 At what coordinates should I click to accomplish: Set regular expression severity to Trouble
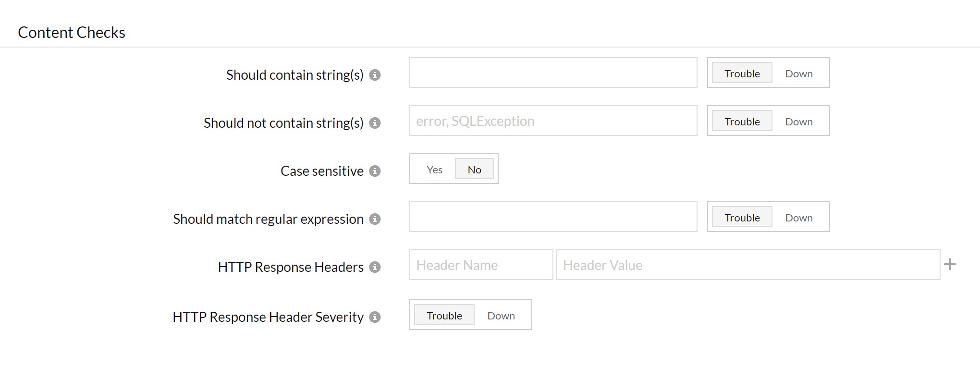[742, 218]
